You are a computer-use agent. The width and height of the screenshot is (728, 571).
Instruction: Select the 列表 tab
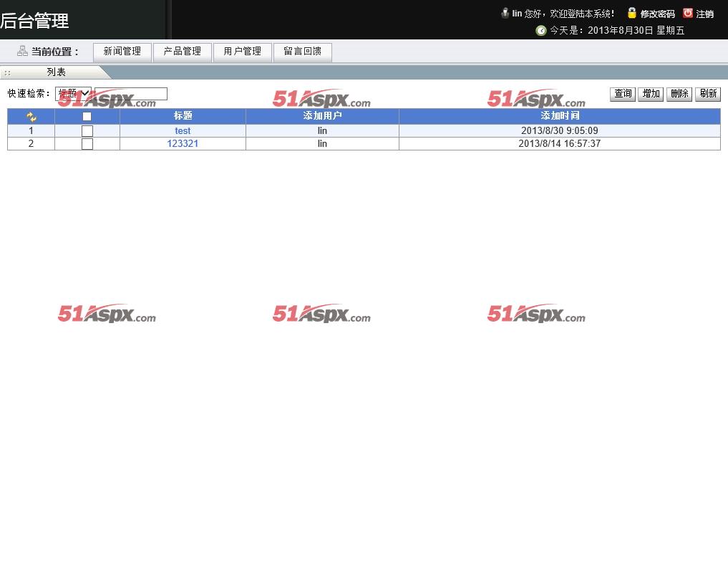(57, 72)
